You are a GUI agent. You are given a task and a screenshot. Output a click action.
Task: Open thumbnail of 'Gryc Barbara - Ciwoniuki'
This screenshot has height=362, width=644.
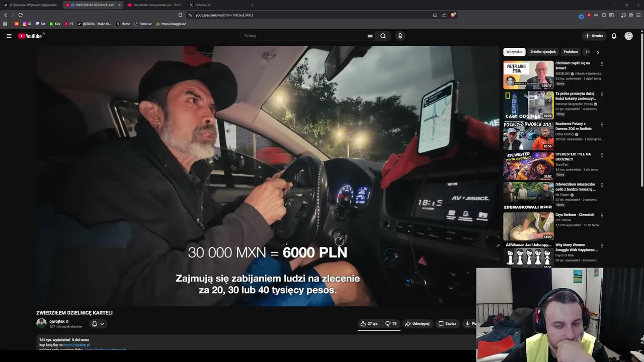pos(528,226)
